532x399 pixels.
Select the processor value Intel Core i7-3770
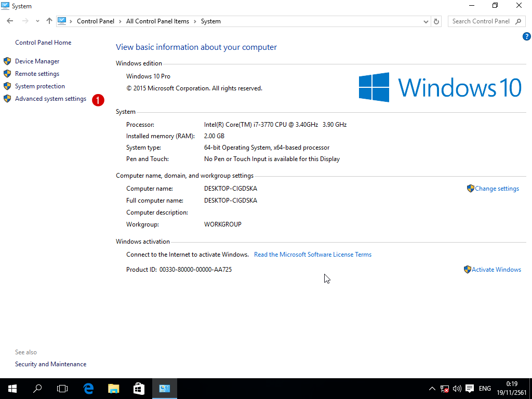click(275, 125)
